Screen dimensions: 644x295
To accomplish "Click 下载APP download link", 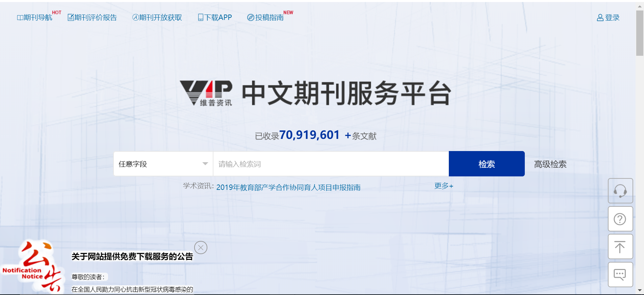I will tap(215, 18).
